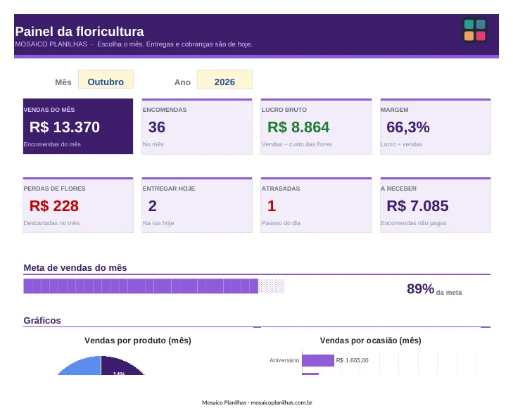This screenshot has height=420, width=513.
Task: Select the Entregar hoje value 2
Action: click(153, 206)
